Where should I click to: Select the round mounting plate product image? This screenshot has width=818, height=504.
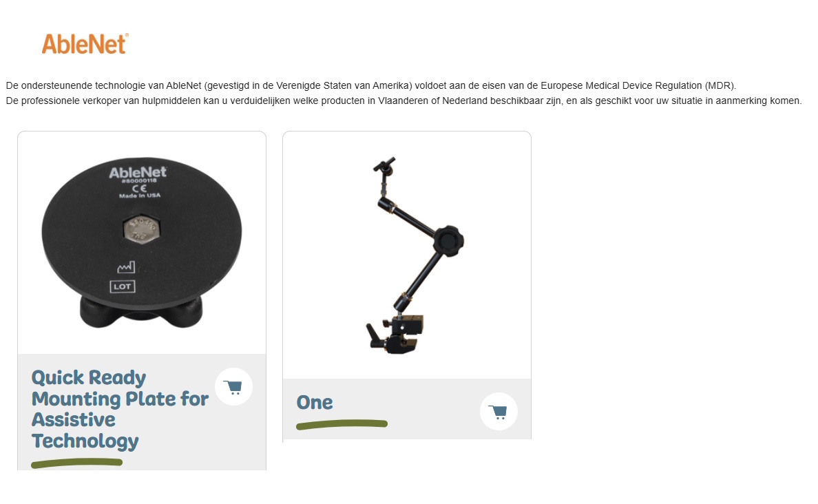point(141,242)
